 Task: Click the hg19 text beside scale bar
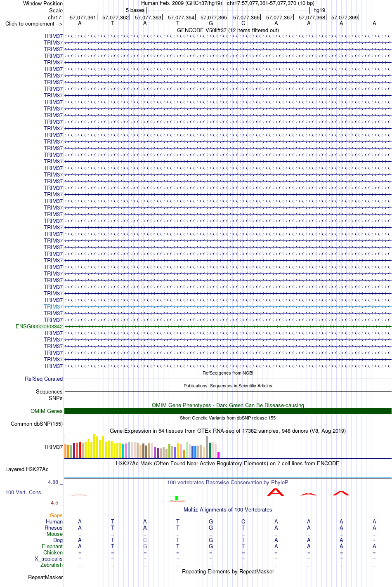click(x=319, y=10)
